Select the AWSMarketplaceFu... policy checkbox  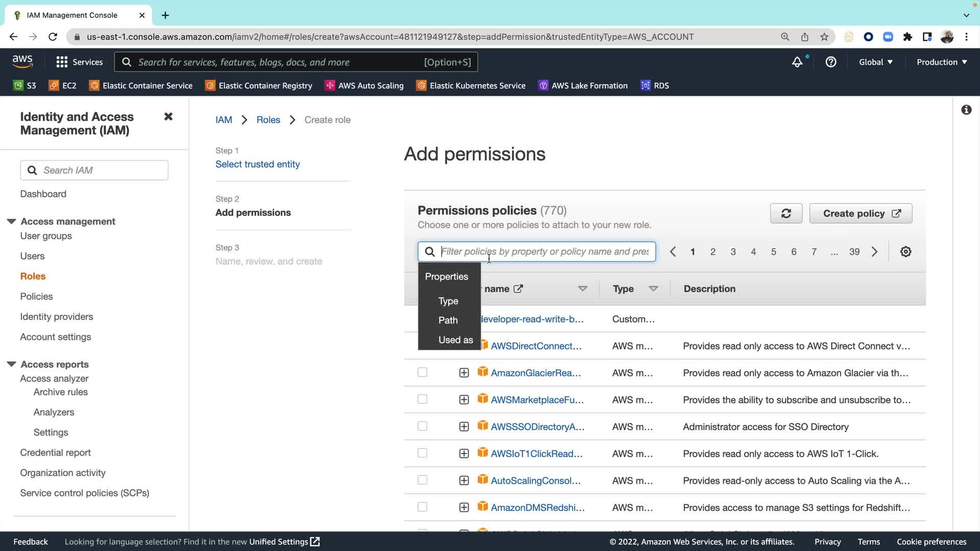click(x=422, y=399)
